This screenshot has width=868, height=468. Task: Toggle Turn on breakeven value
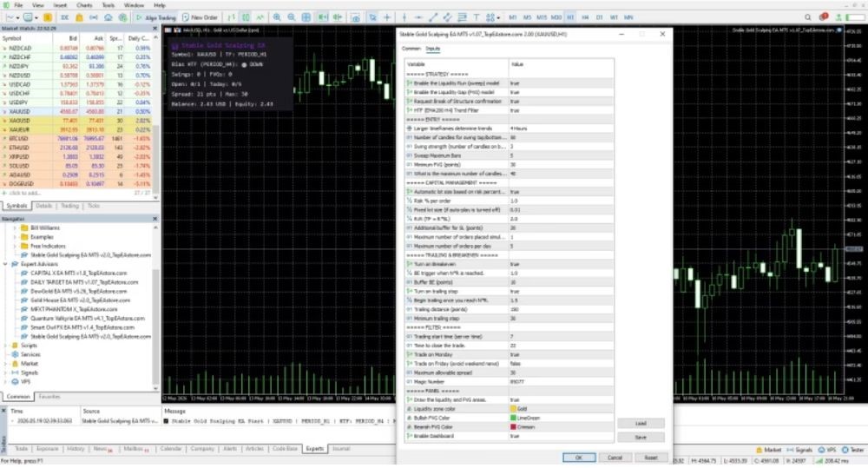point(561,264)
